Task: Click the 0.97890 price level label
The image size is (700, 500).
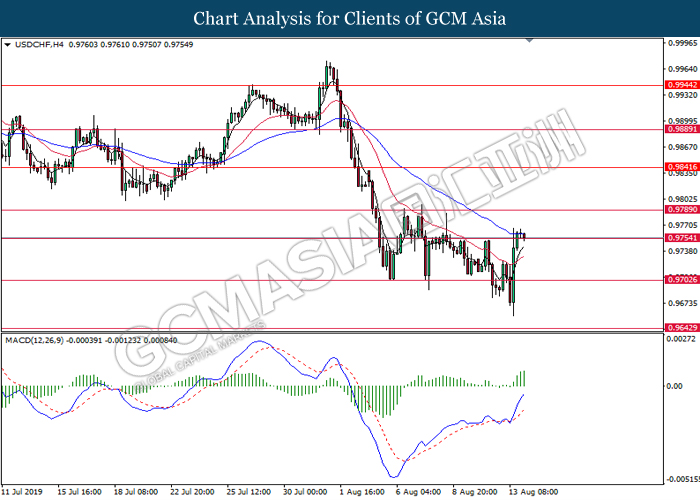Action: point(682,209)
